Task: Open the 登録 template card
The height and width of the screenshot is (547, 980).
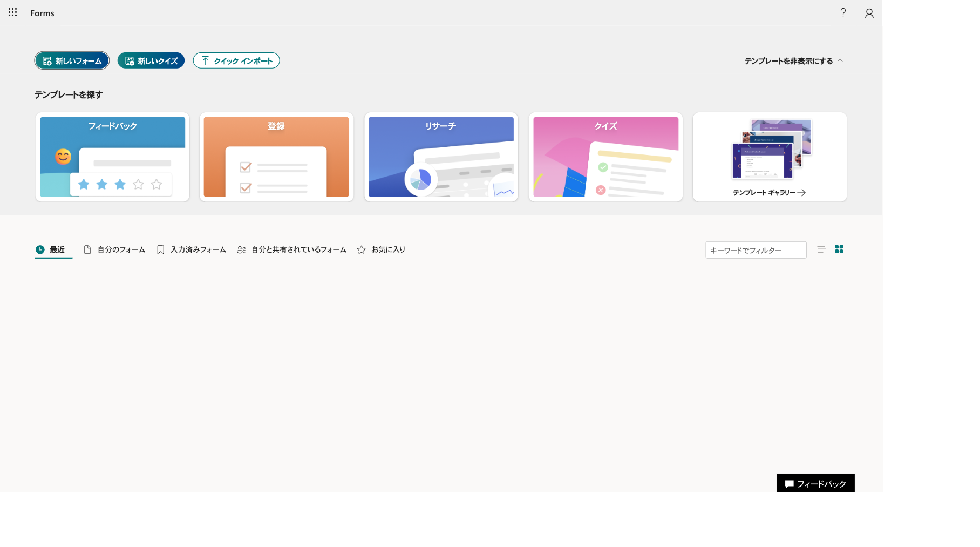Action: coord(276,157)
